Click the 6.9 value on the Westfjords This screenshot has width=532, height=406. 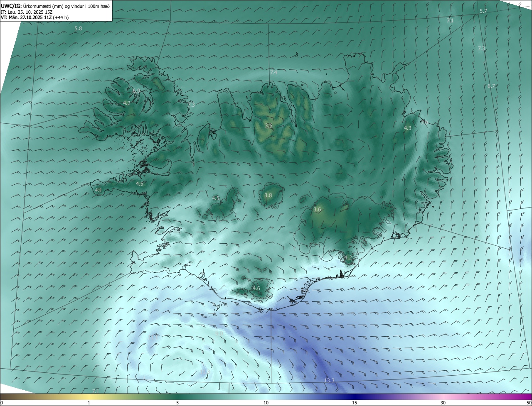coord(136,91)
